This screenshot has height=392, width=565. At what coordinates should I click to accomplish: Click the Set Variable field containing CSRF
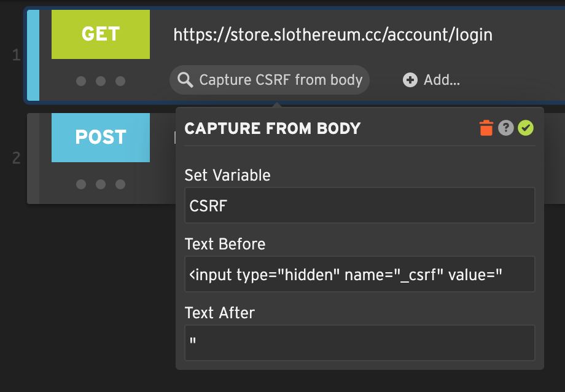pos(359,206)
